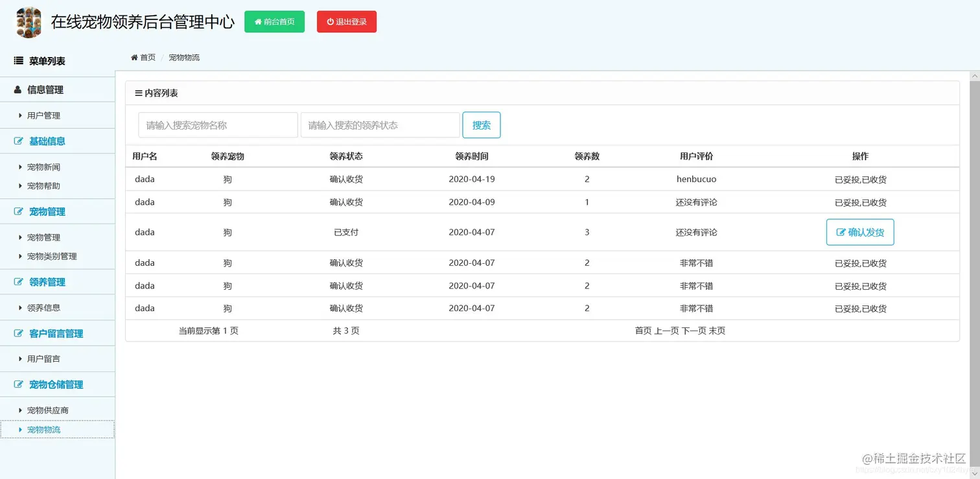Click the henbucuo review cell

[697, 179]
